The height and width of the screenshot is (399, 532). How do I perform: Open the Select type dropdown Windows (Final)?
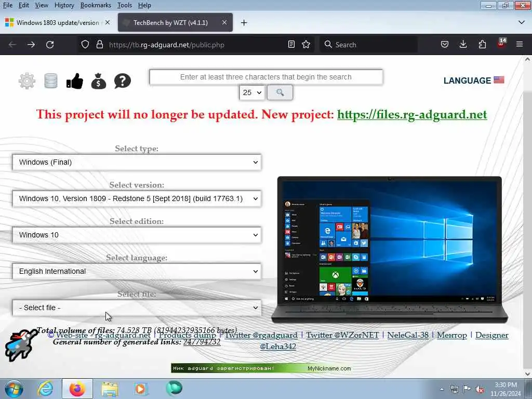[x=137, y=162]
